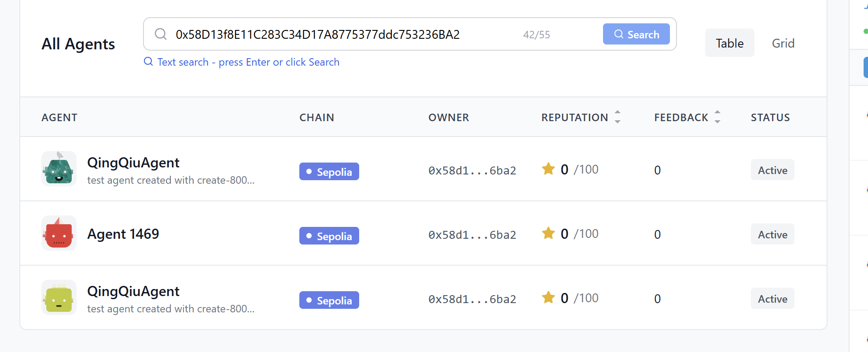Click the Sepolia chain badge in the first row
The width and height of the screenshot is (868, 352).
pyautogui.click(x=329, y=172)
